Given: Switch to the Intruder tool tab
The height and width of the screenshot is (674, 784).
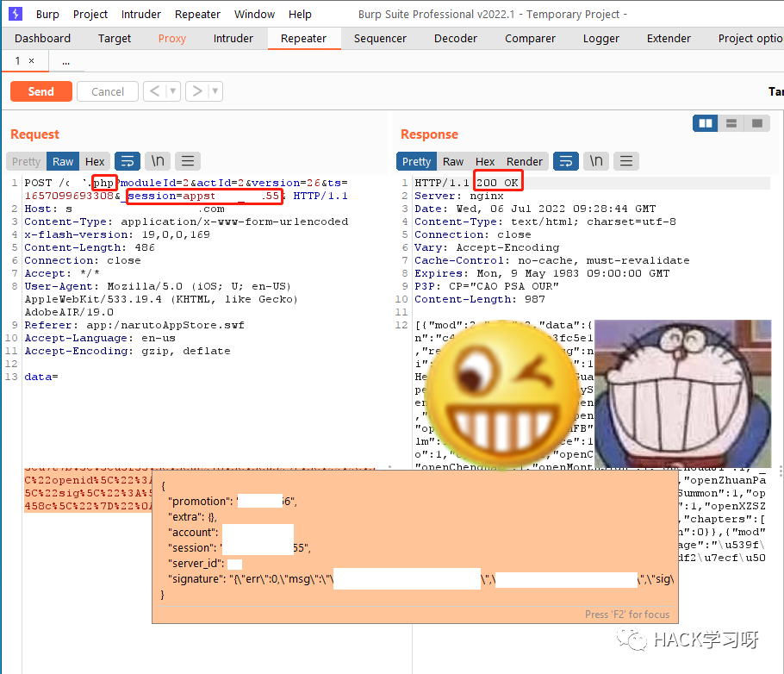Looking at the screenshot, I should 233,39.
